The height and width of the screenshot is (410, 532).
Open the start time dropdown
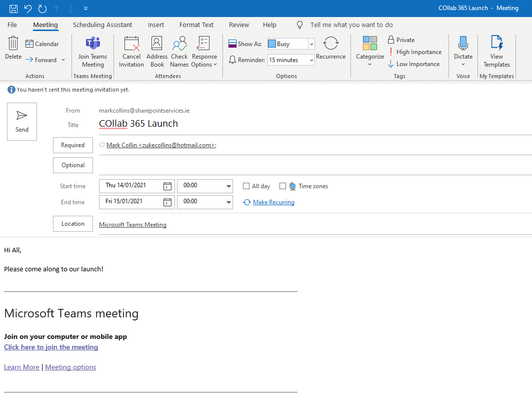click(x=228, y=186)
